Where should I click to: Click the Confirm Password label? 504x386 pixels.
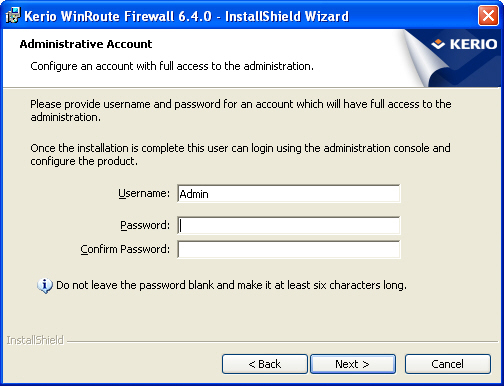(x=125, y=249)
